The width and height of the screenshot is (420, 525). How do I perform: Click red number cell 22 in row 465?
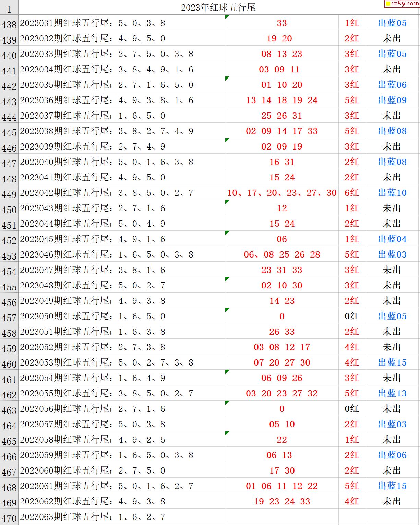[x=282, y=440]
